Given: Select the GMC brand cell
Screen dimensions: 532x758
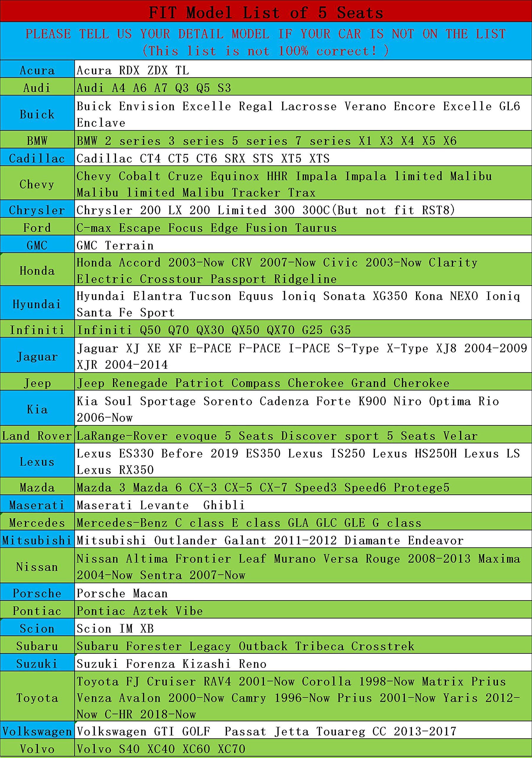Looking at the screenshot, I should (x=37, y=244).
